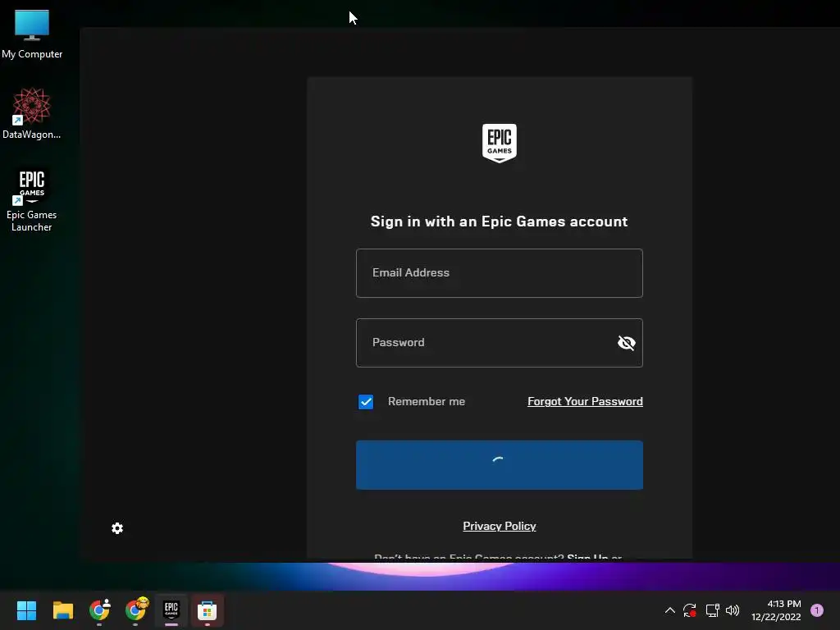Click the Remember me label text

427,401
